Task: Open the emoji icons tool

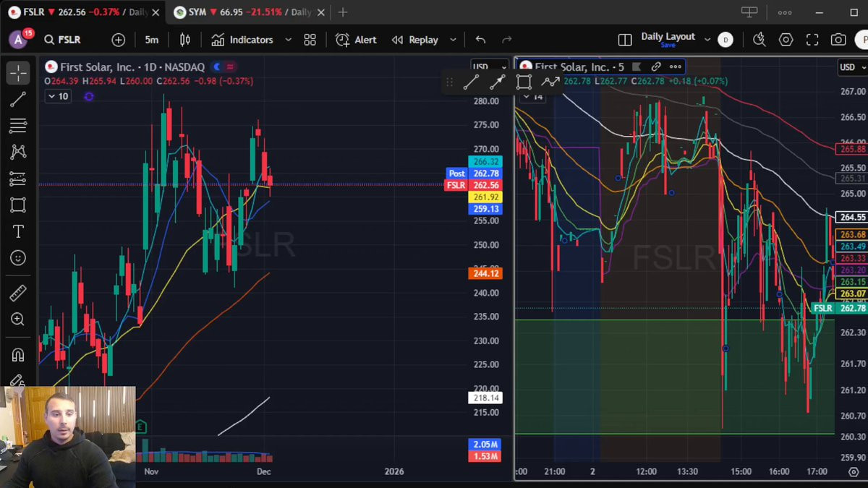Action: coord(18,258)
